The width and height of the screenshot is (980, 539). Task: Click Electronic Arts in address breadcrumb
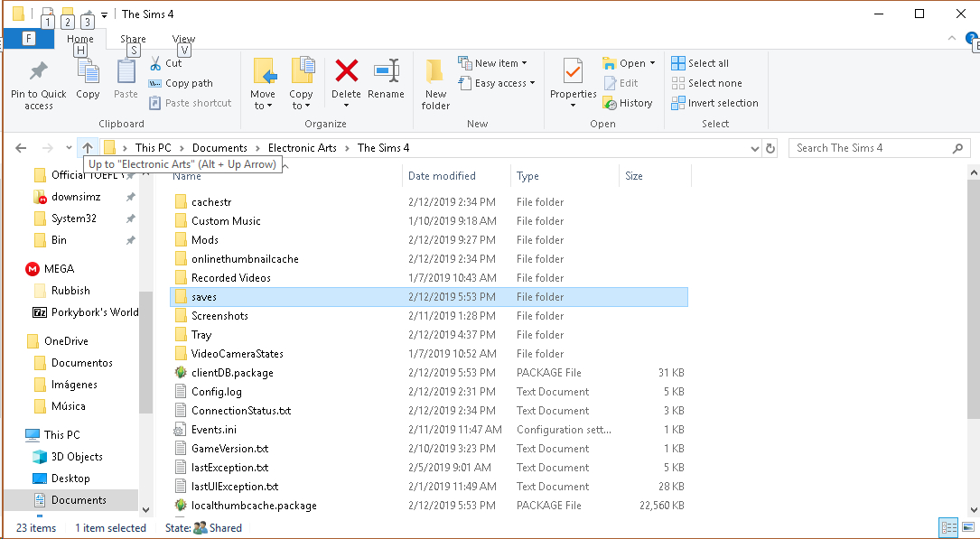click(x=303, y=148)
